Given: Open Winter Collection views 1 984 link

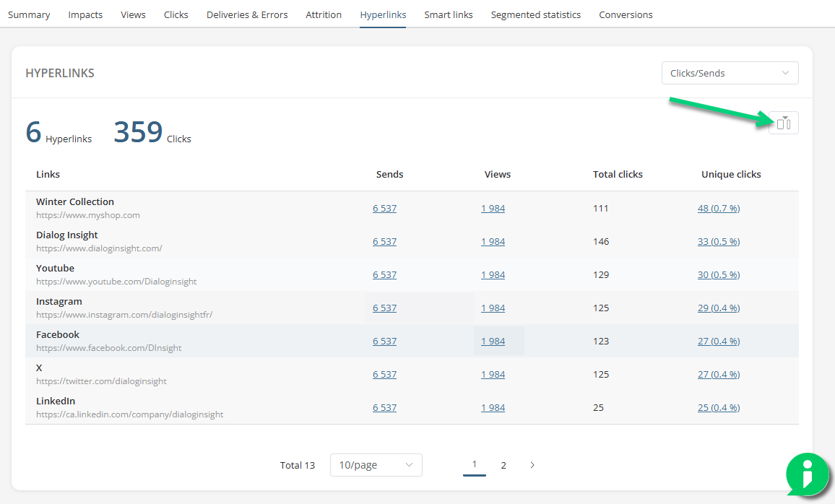Looking at the screenshot, I should pyautogui.click(x=493, y=209).
